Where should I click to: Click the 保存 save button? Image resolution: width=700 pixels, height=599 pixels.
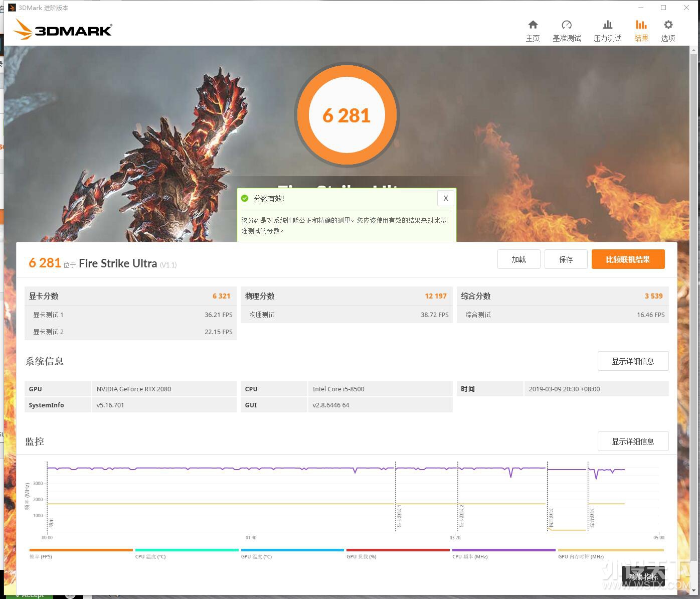pyautogui.click(x=566, y=259)
